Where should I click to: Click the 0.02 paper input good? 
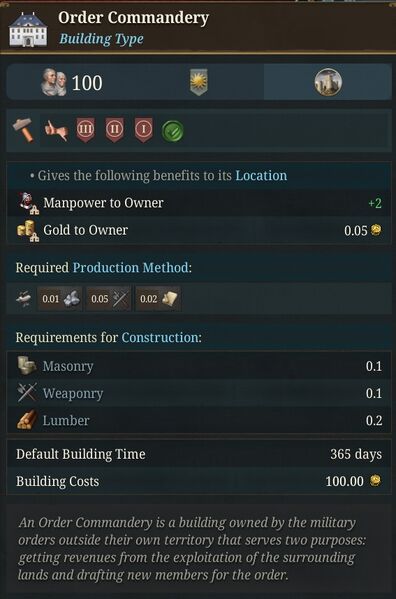pyautogui.click(x=158, y=299)
